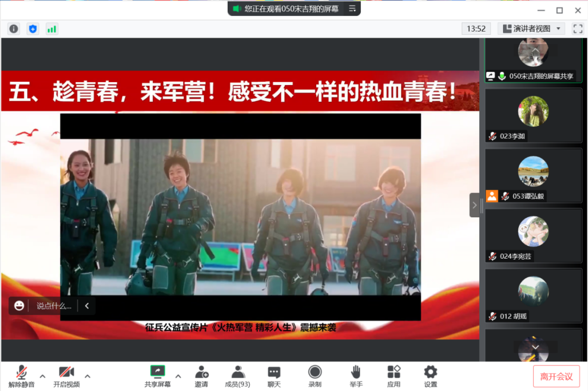Open meeting settings gear
This screenshot has height=391, width=588.
coord(431,376)
